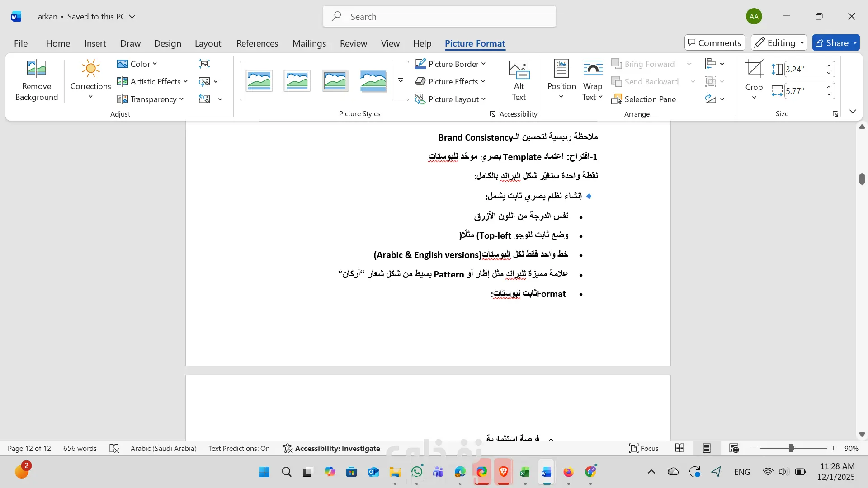This screenshot has height=488, width=868.
Task: Click the zoom level slider
Action: pos(791,448)
